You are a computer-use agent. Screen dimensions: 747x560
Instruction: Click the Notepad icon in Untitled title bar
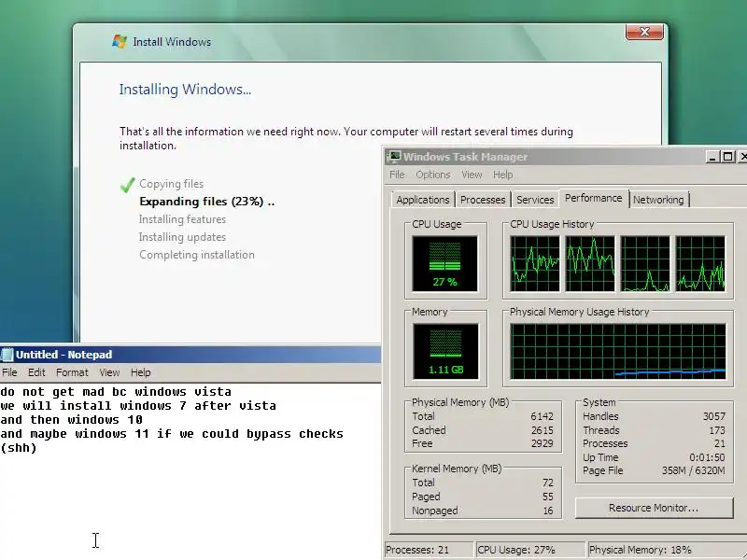(x=7, y=355)
